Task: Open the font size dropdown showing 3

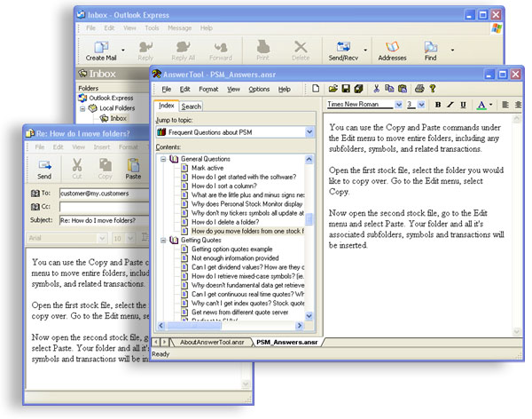Action: 421,105
